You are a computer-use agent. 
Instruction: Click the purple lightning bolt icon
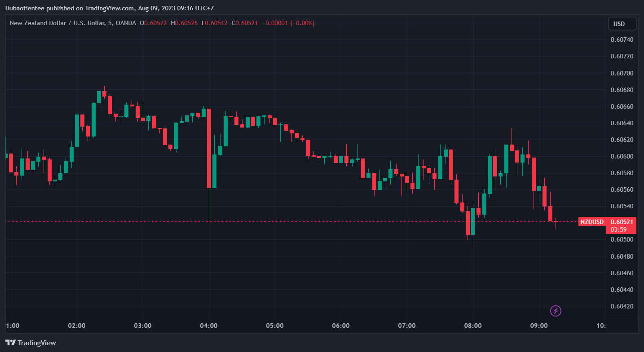[556, 310]
